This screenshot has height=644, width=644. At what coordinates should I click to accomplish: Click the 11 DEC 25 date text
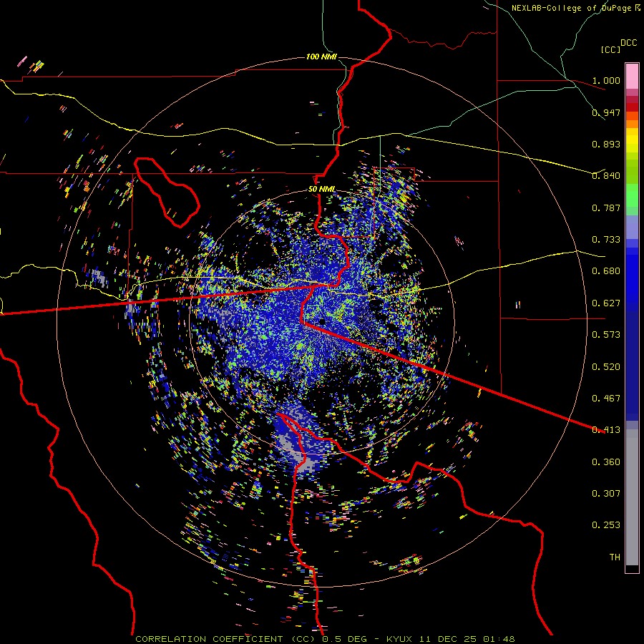pyautogui.click(x=448, y=639)
